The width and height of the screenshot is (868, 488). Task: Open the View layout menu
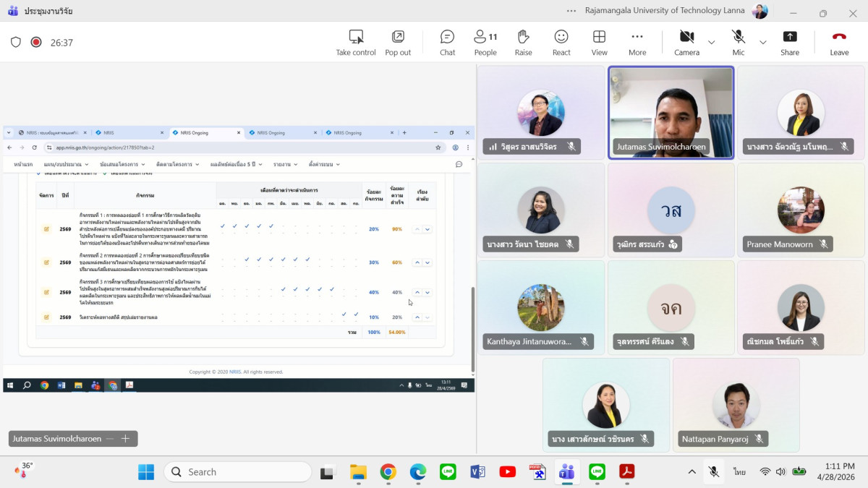(599, 43)
